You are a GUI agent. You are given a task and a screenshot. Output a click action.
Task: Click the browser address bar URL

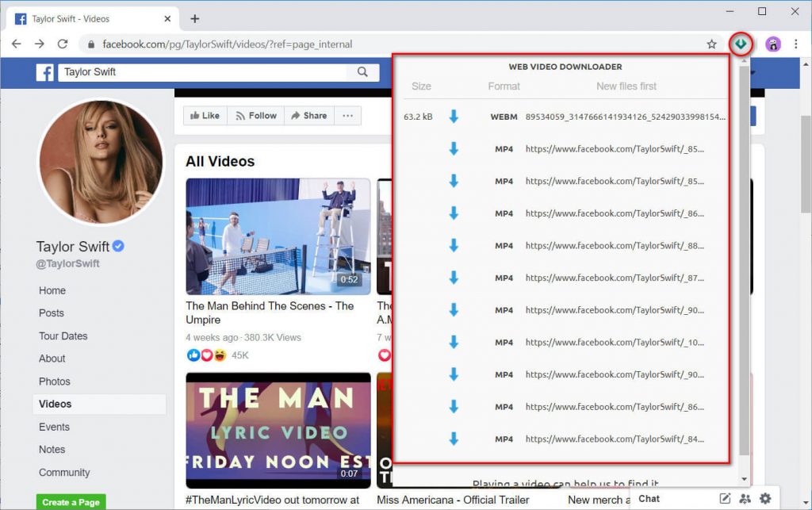[228, 44]
